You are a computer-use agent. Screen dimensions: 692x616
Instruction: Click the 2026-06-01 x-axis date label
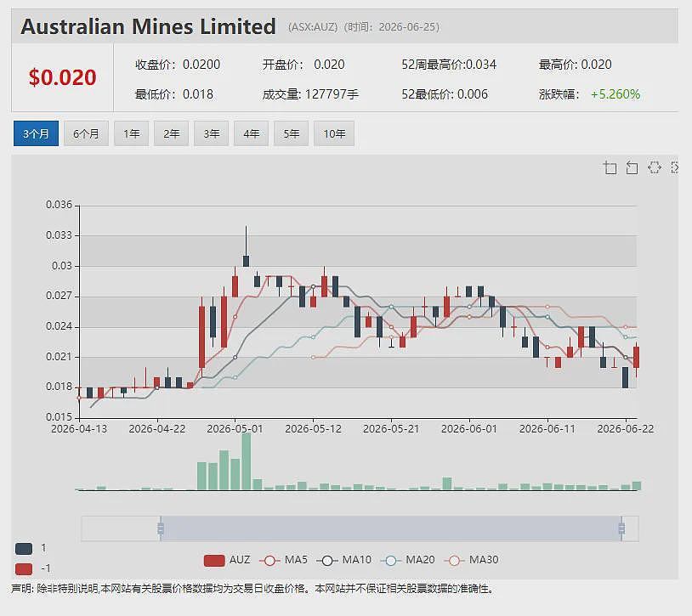(x=469, y=428)
